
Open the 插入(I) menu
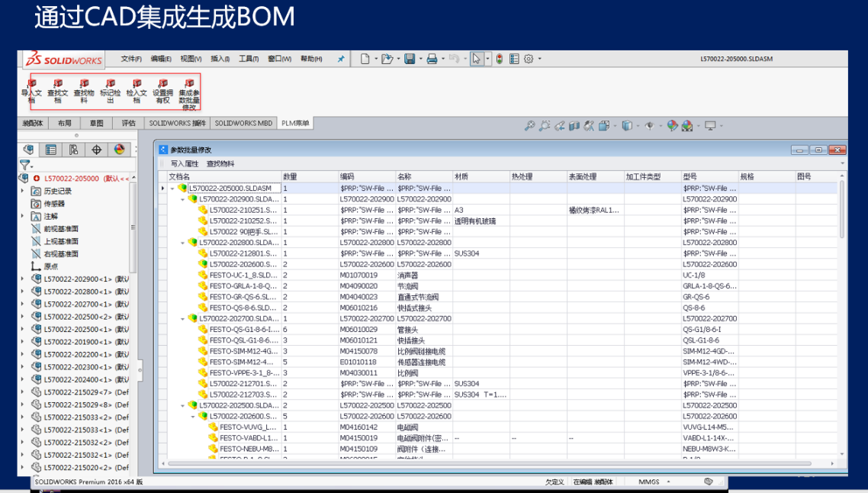click(x=220, y=59)
